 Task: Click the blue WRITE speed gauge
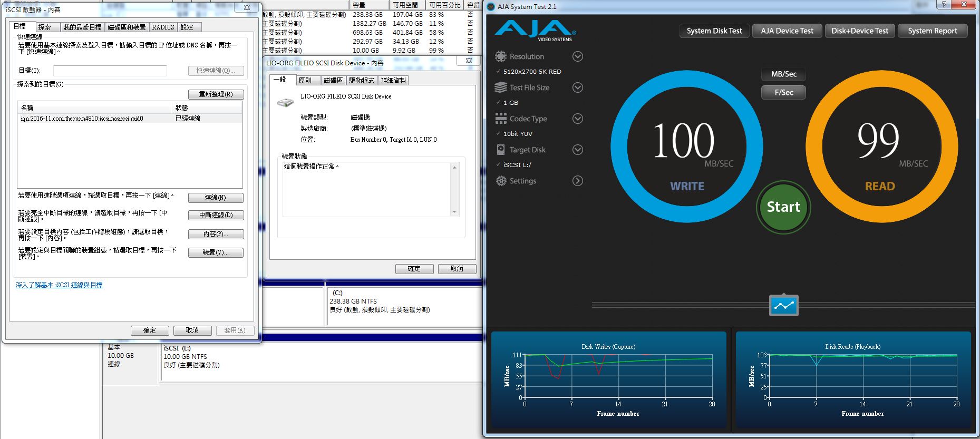(x=686, y=147)
